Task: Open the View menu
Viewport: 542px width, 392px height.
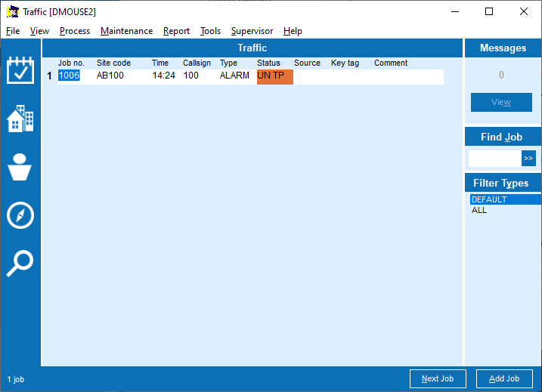Action: click(39, 31)
